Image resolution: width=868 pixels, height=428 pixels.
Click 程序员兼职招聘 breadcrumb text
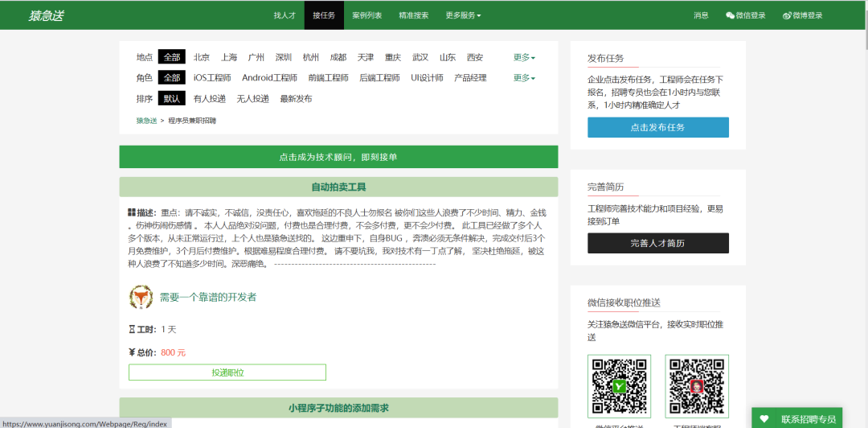click(x=192, y=121)
